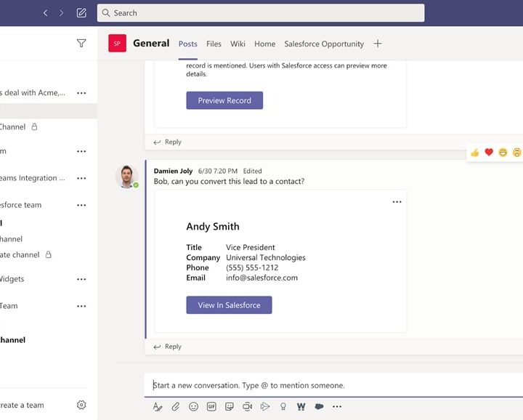The height and width of the screenshot is (420, 523).
Task: Open the Praise badge icon
Action: (283, 407)
